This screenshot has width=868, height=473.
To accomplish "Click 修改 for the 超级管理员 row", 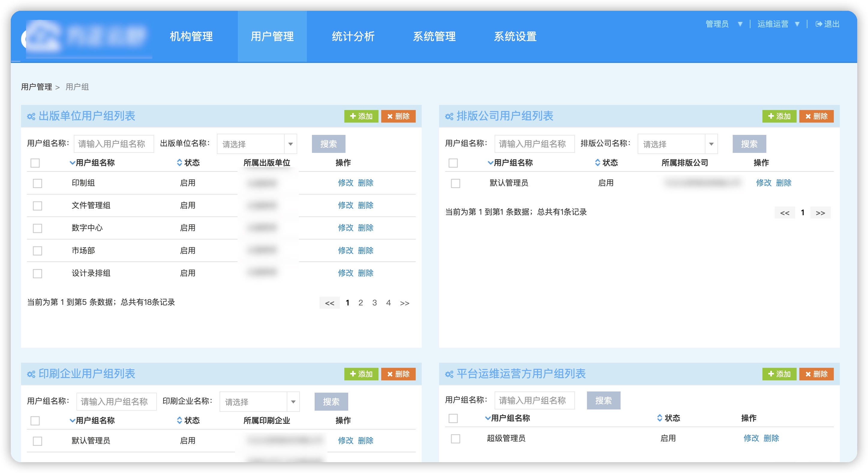I will click(x=751, y=439).
